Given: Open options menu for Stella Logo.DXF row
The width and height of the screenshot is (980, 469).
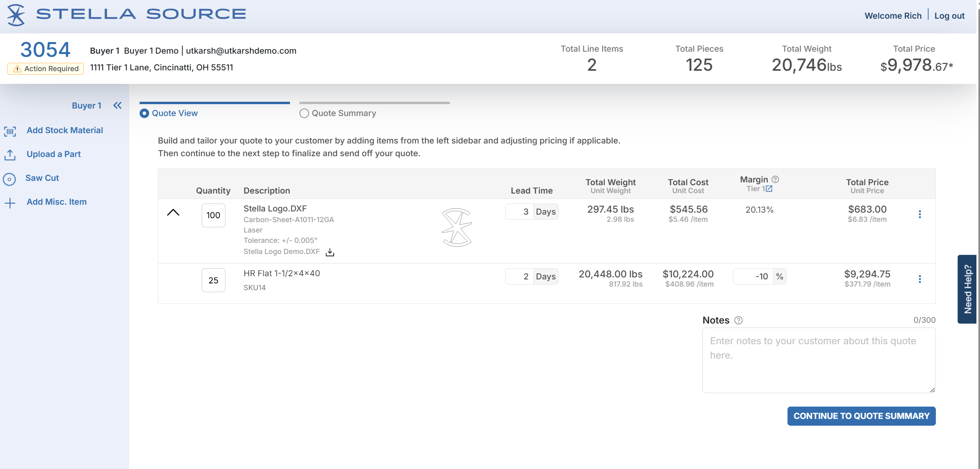Looking at the screenshot, I should (x=920, y=214).
